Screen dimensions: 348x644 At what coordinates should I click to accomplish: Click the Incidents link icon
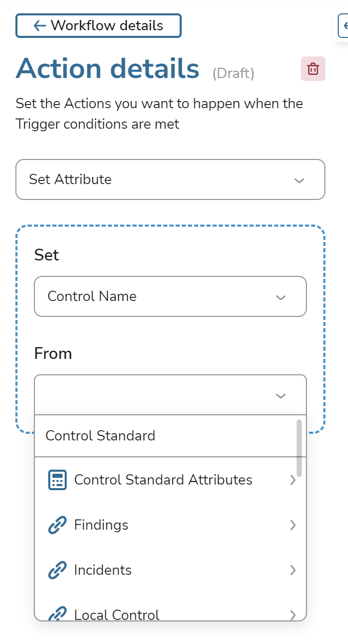pos(57,570)
